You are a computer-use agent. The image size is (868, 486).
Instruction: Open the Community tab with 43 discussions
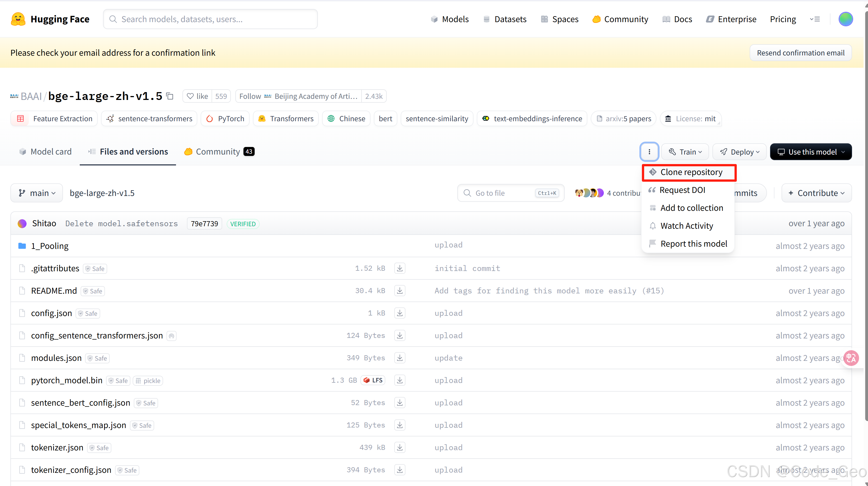(x=219, y=152)
